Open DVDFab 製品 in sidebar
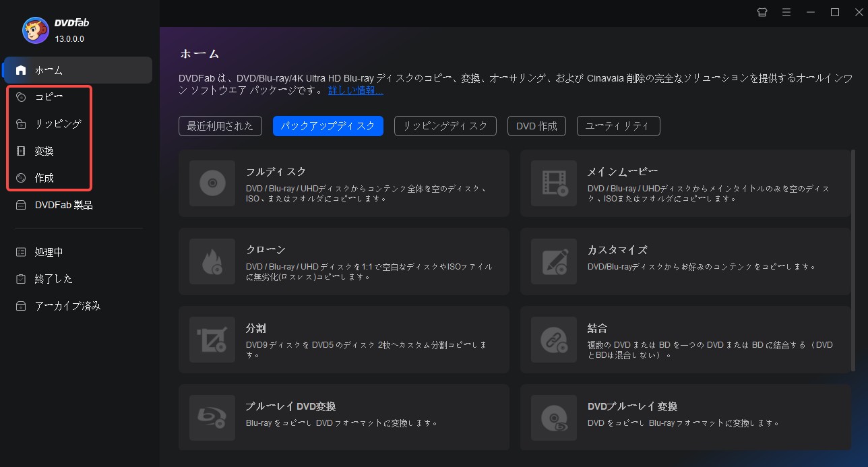Viewport: 868px width, 467px height. coord(77,205)
